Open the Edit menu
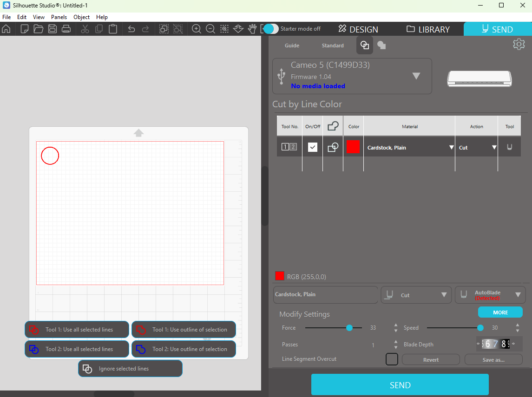 click(22, 17)
